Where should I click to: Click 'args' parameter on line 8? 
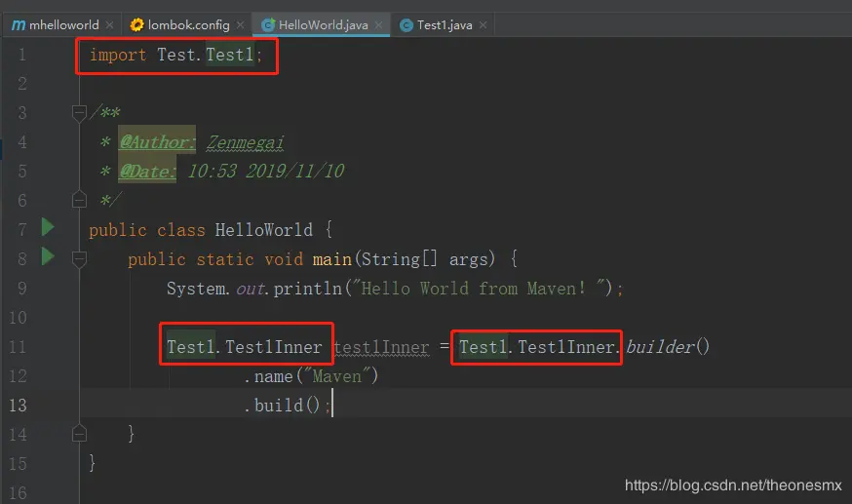(x=468, y=259)
